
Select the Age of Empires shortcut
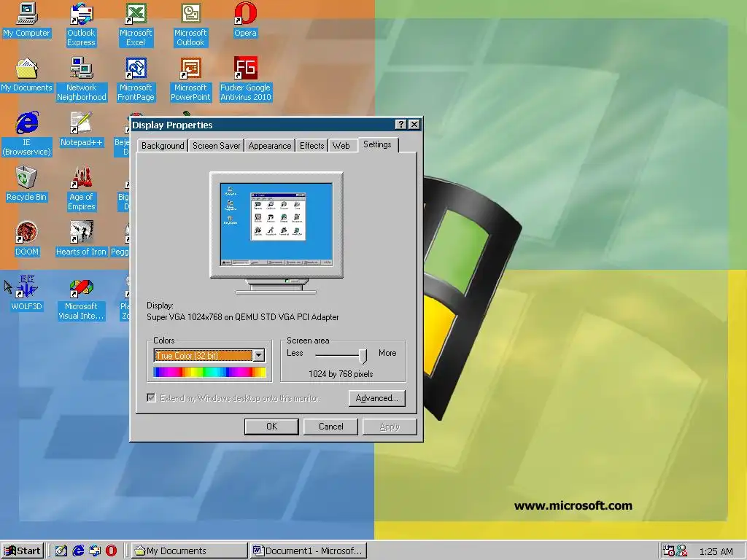[x=82, y=189]
